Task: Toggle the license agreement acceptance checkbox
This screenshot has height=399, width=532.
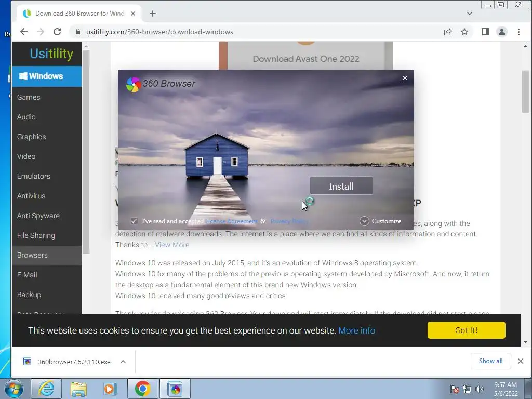Action: (135, 221)
